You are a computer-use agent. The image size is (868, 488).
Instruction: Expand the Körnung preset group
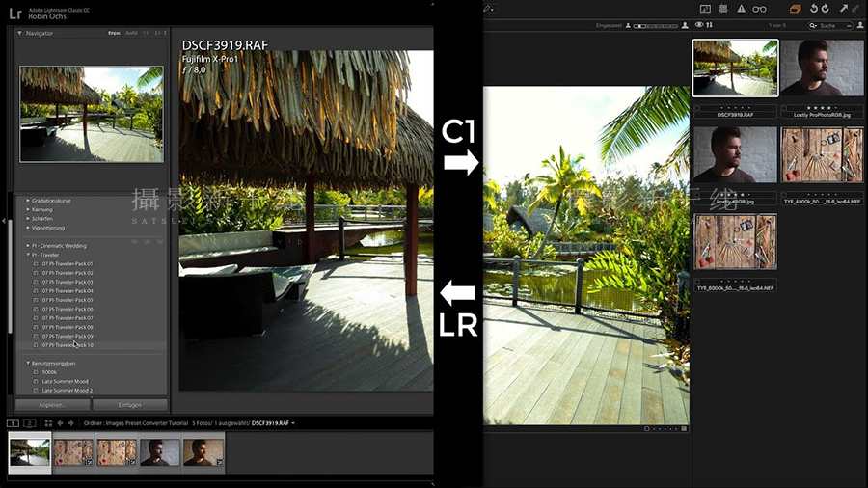click(28, 209)
